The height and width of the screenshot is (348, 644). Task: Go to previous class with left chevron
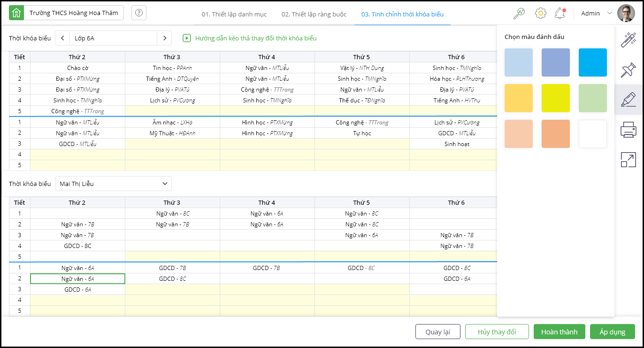tap(62, 38)
